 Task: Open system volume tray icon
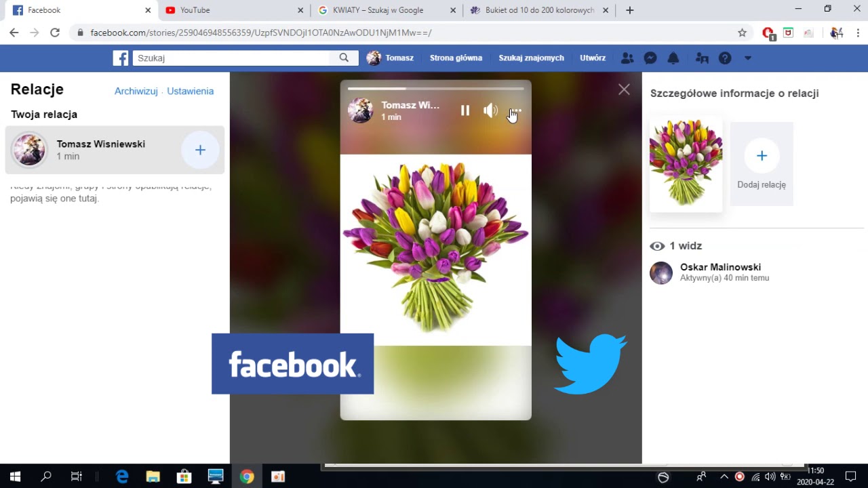[770, 476]
